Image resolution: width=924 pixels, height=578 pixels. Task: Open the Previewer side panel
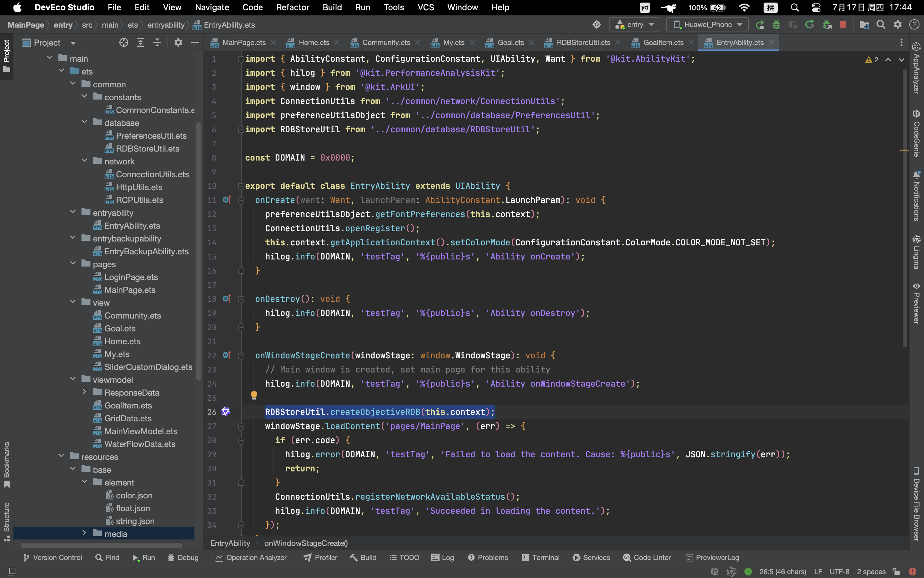tap(916, 303)
